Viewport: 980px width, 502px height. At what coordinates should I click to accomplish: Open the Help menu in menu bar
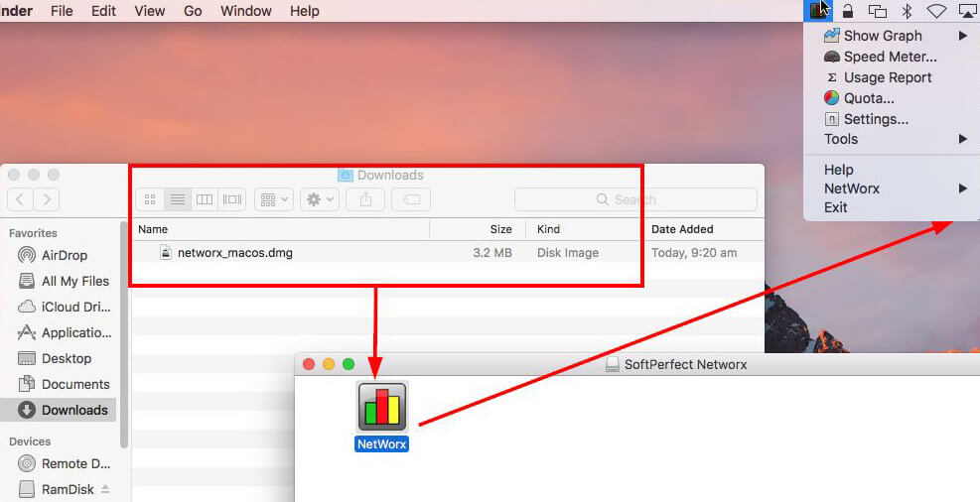coord(305,11)
